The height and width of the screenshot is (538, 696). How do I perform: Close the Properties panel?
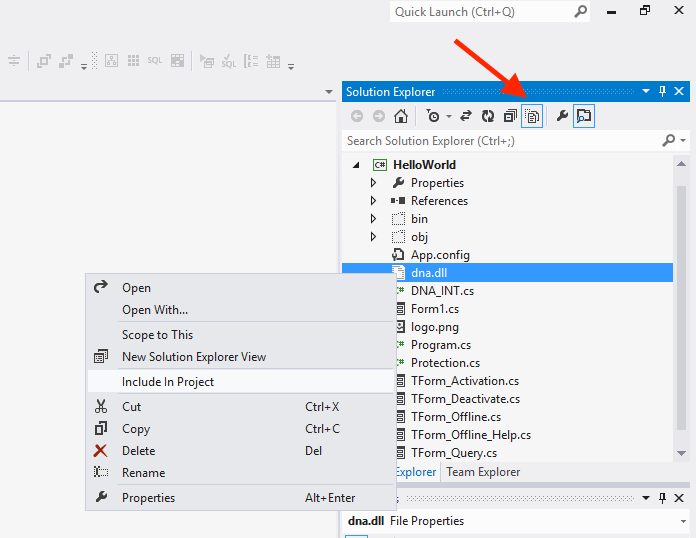tap(679, 498)
